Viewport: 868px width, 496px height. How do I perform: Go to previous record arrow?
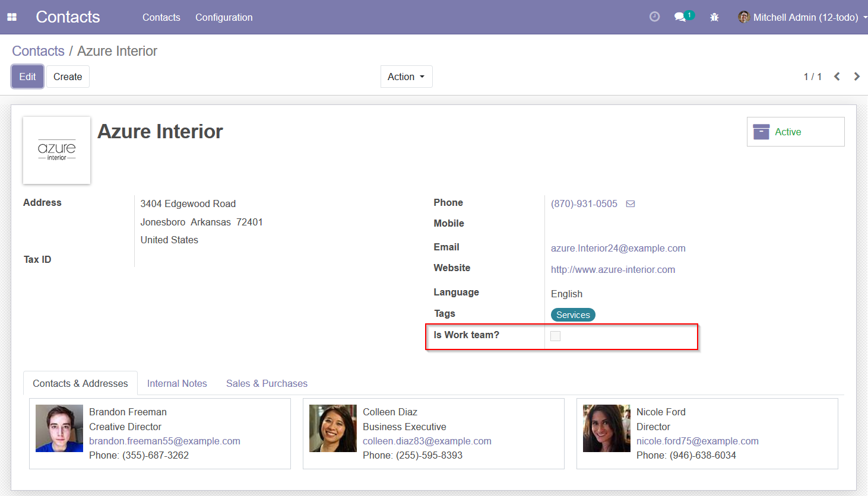[837, 77]
